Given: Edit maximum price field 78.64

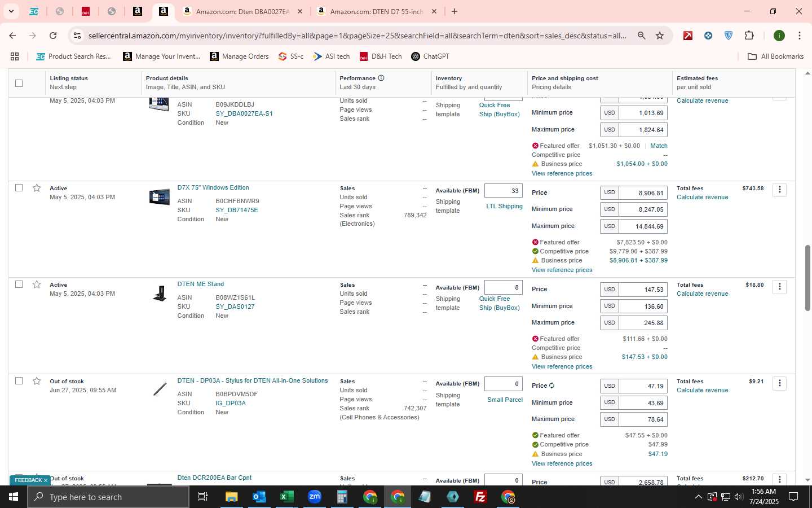Looking at the screenshot, I should click(x=643, y=419).
